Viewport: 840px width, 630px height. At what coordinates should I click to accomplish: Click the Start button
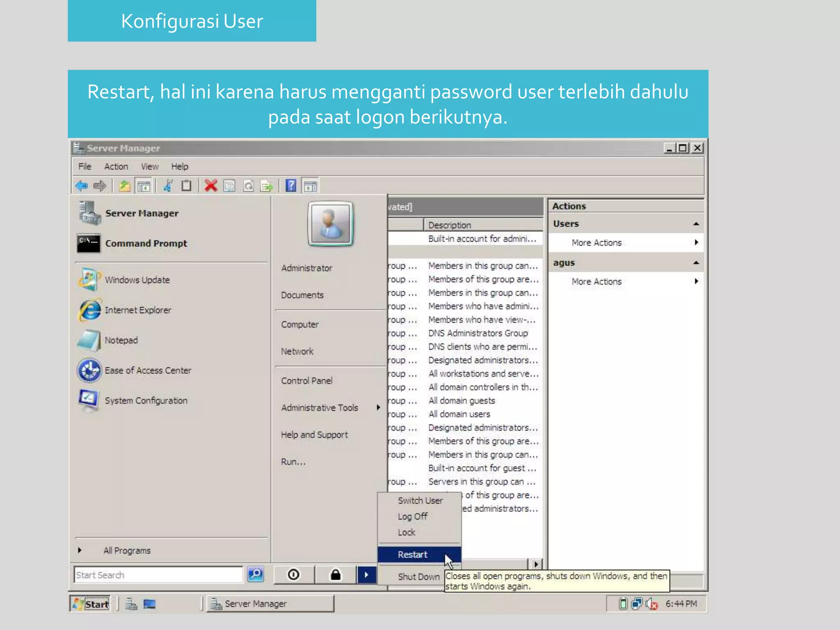[90, 604]
